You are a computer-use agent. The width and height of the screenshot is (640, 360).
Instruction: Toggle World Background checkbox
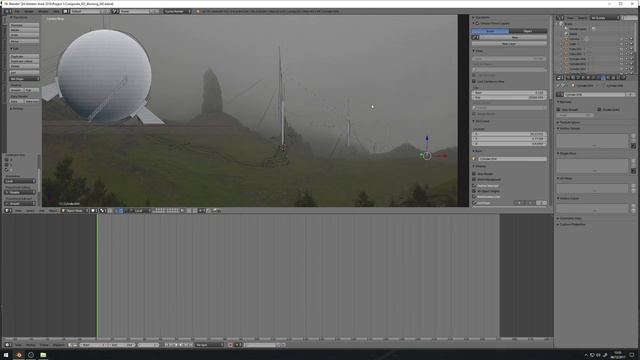click(x=474, y=180)
